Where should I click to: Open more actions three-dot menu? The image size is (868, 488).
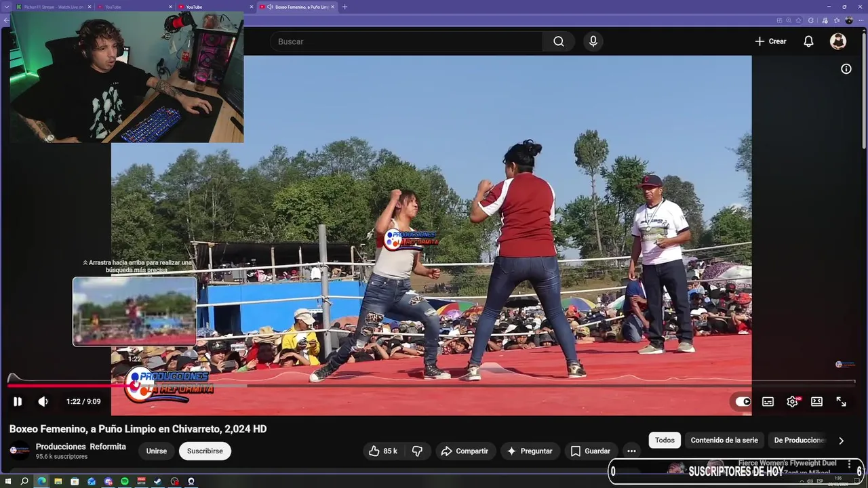tap(631, 451)
